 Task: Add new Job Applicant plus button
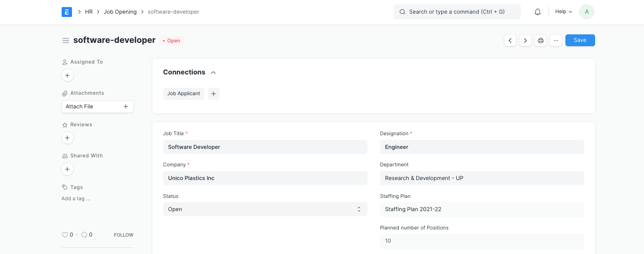pyautogui.click(x=214, y=94)
